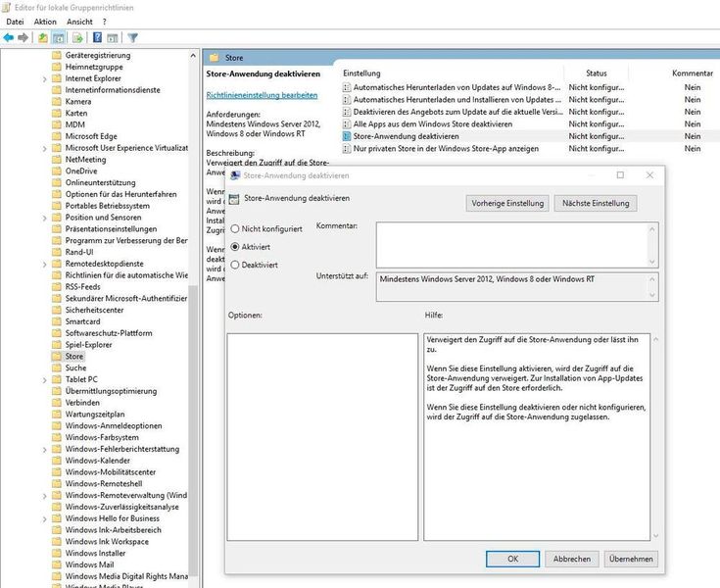Select the Heimnetzgruppe tree item

(x=94, y=67)
